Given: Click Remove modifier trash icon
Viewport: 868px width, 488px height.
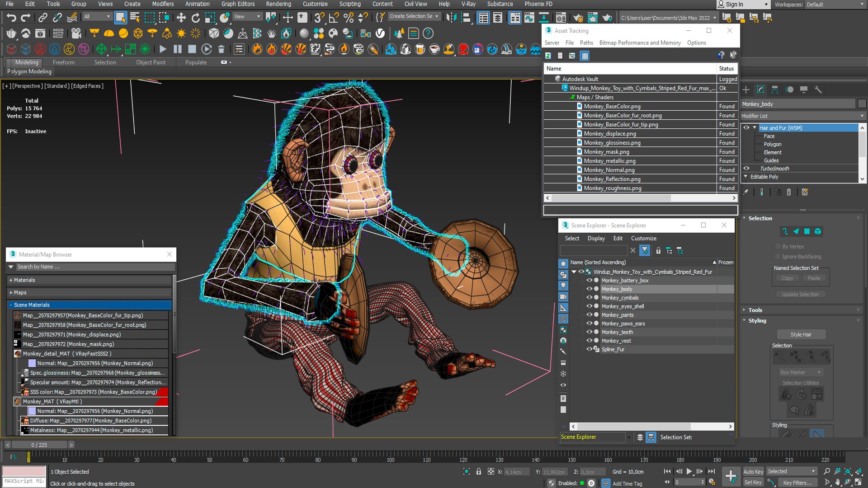Looking at the screenshot, I should click(x=789, y=192).
